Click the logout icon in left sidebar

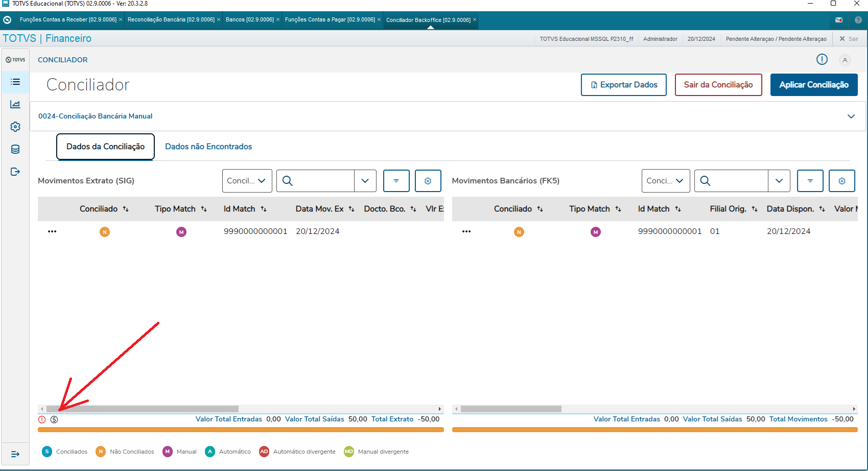(15, 172)
